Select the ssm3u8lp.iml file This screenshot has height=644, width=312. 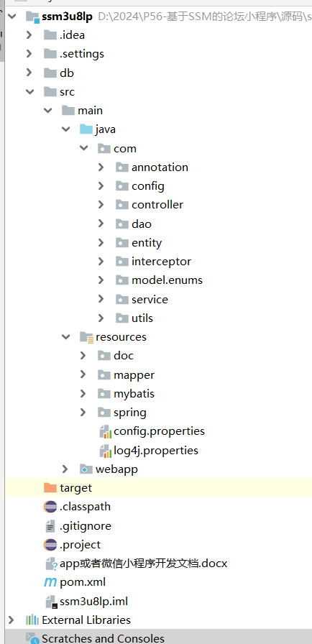[x=93, y=602]
